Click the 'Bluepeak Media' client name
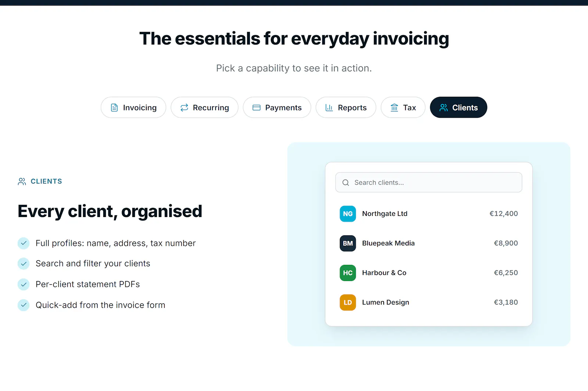This screenshot has width=588, height=391. point(388,243)
